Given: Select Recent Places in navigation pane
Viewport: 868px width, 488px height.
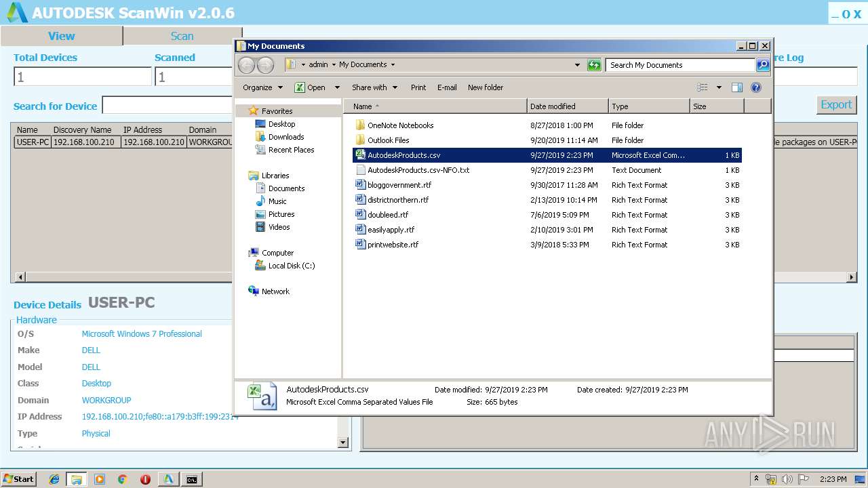Looking at the screenshot, I should 291,150.
